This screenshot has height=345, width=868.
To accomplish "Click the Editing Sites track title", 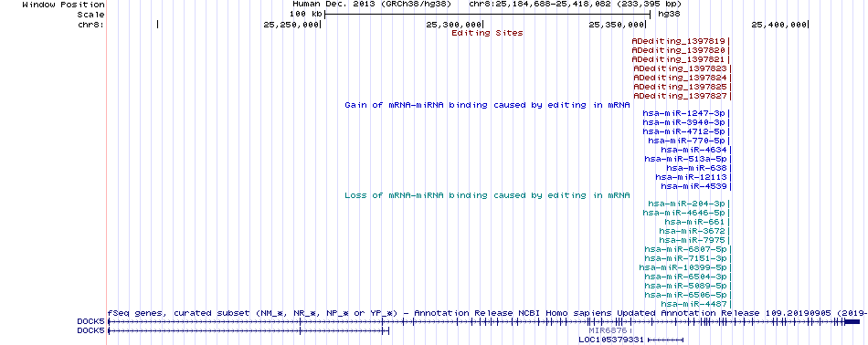I will 487,33.
